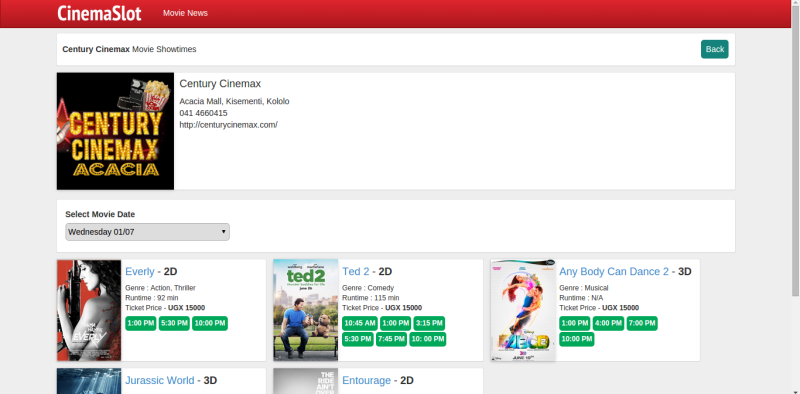The width and height of the screenshot is (800, 394).
Task: Click the http://centurycinemax.com/ website text
Action: click(x=229, y=125)
